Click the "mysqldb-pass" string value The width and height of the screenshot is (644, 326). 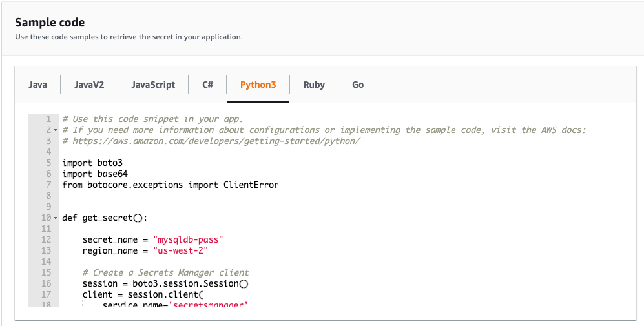click(x=188, y=240)
